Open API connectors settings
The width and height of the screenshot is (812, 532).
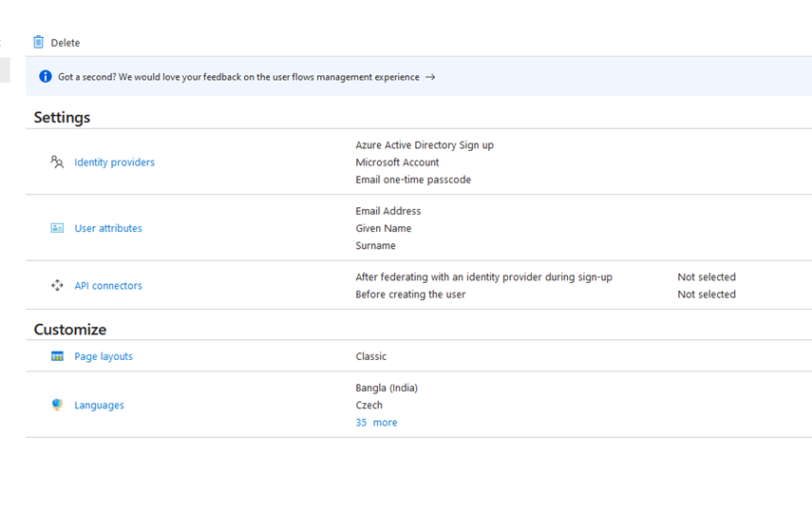(108, 286)
